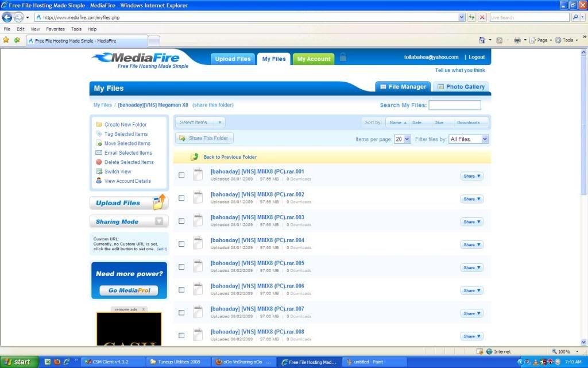Click the Home toolbar icon

click(482, 40)
